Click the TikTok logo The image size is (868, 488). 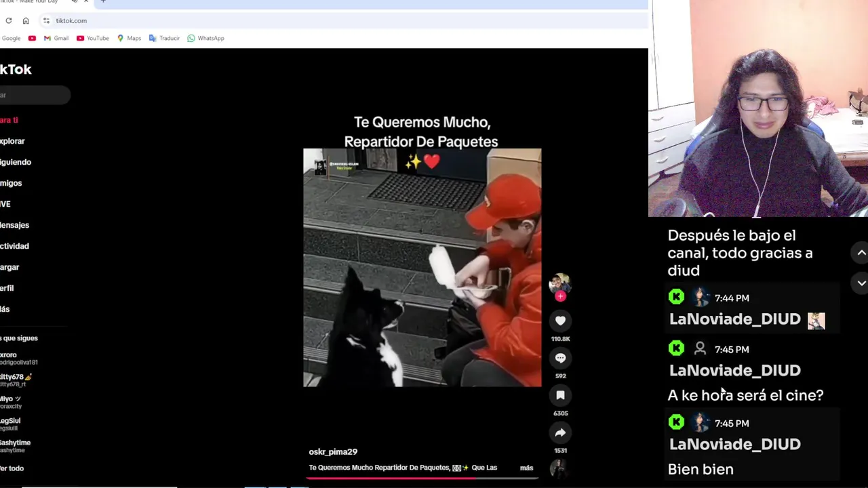tap(16, 69)
